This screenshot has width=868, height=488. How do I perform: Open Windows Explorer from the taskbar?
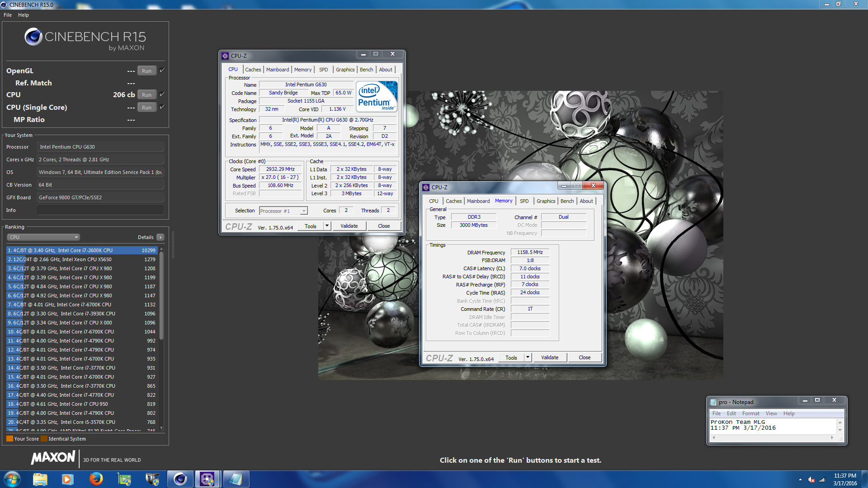(x=40, y=479)
